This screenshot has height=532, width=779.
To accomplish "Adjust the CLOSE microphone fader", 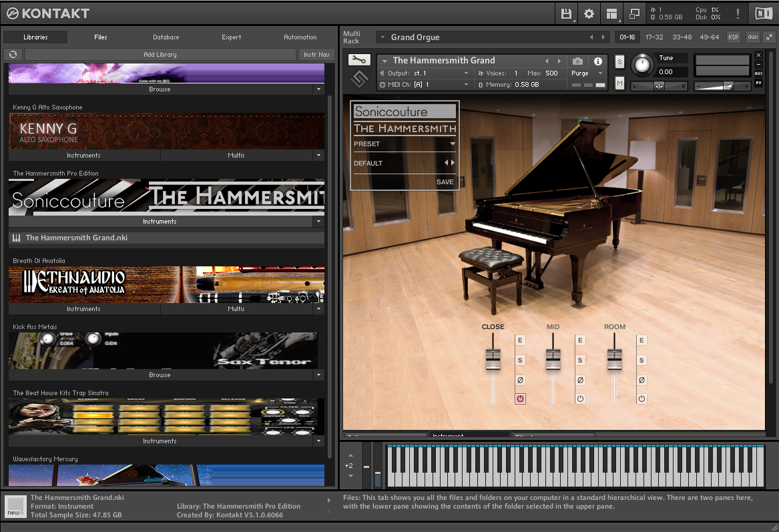I will (x=493, y=360).
